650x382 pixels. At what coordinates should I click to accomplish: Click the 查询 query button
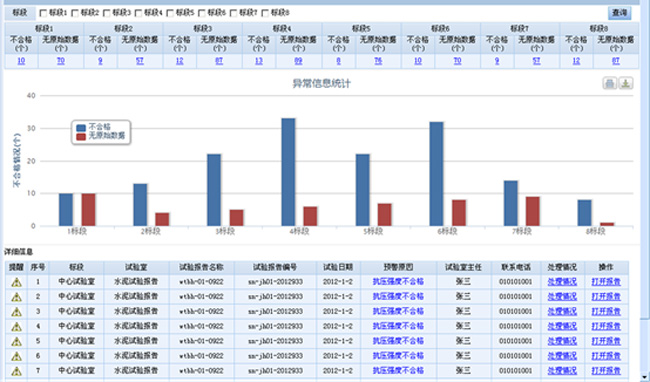click(619, 13)
